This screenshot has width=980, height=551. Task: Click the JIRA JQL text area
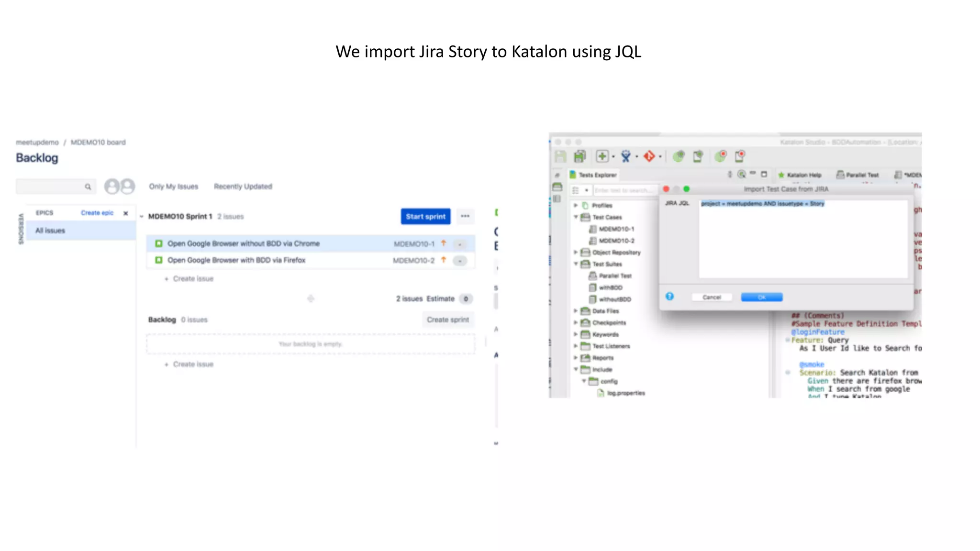tap(803, 238)
